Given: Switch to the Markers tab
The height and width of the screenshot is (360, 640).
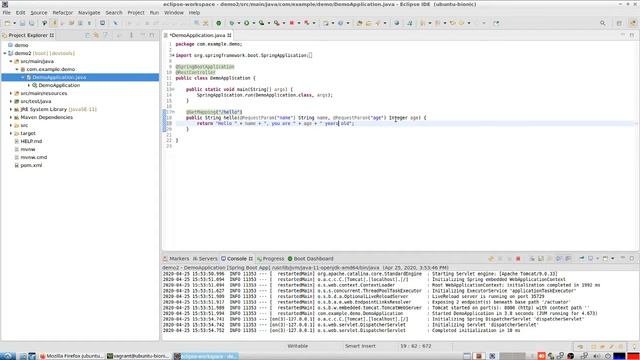Looking at the screenshot, I should [x=176, y=259].
